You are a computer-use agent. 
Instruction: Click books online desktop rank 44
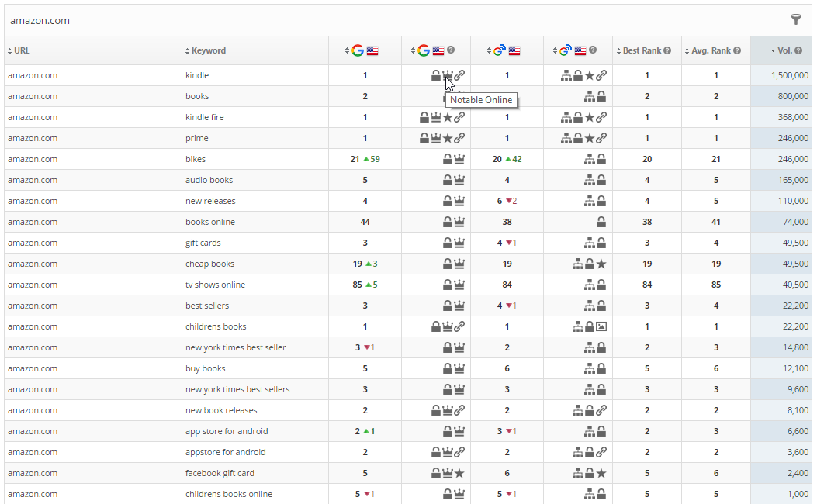(x=365, y=222)
